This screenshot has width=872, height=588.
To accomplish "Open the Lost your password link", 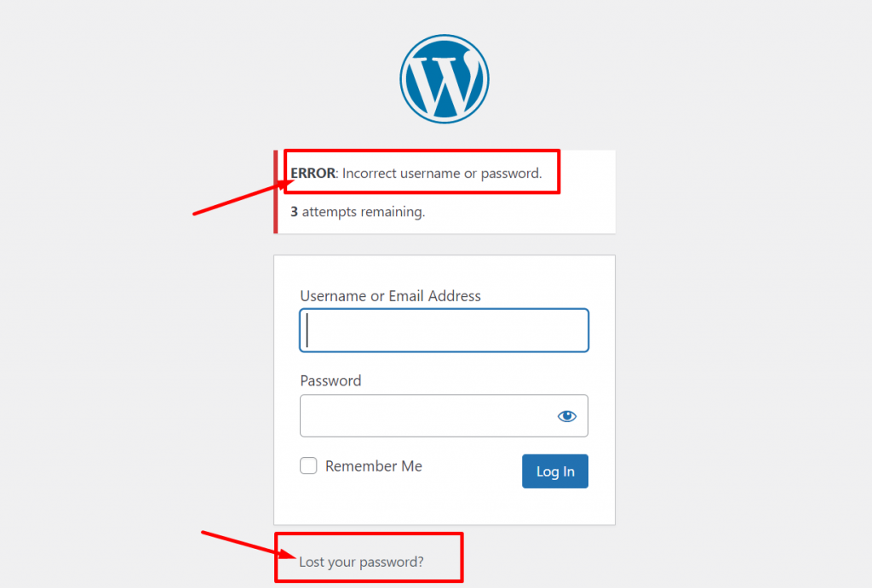I will pos(361,562).
